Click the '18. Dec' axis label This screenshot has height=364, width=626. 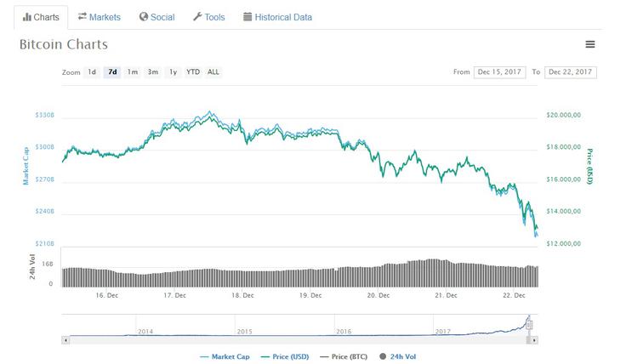pyautogui.click(x=242, y=295)
